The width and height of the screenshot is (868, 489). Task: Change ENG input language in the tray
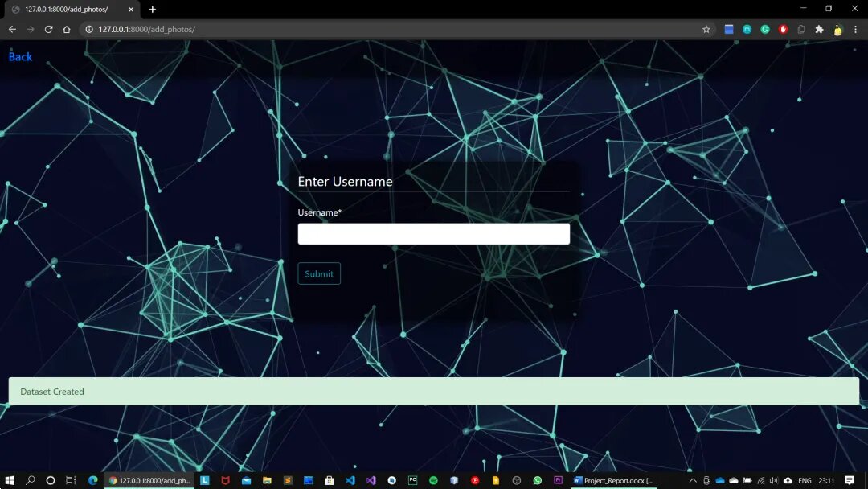[805, 480]
